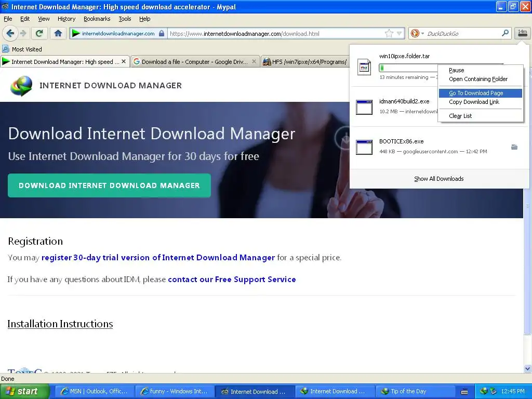Click the IDM globe logo

click(x=21, y=86)
